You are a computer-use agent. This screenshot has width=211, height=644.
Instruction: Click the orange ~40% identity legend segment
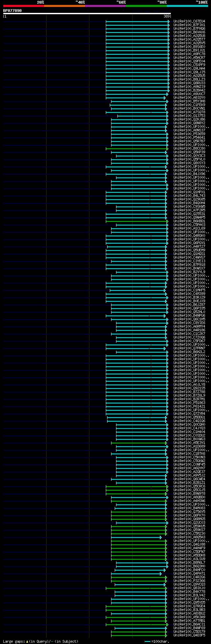pyautogui.click(x=65, y=6)
